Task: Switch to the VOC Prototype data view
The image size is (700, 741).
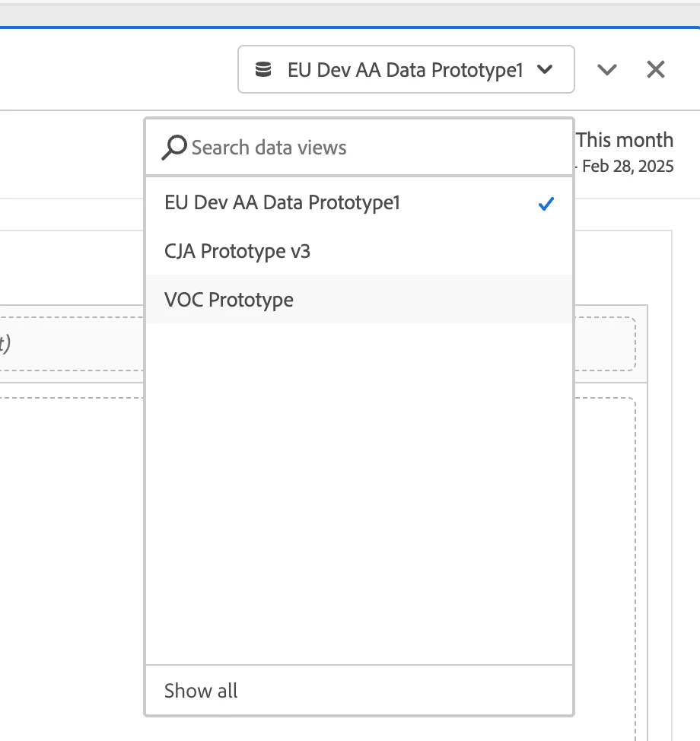Action: [x=229, y=300]
